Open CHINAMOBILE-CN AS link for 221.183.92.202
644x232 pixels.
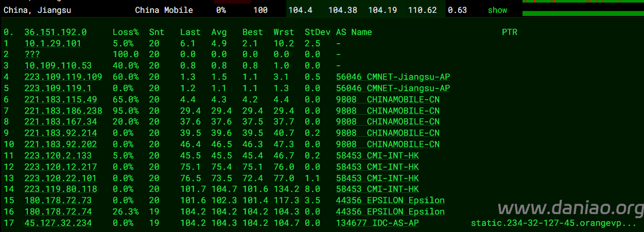click(x=388, y=145)
